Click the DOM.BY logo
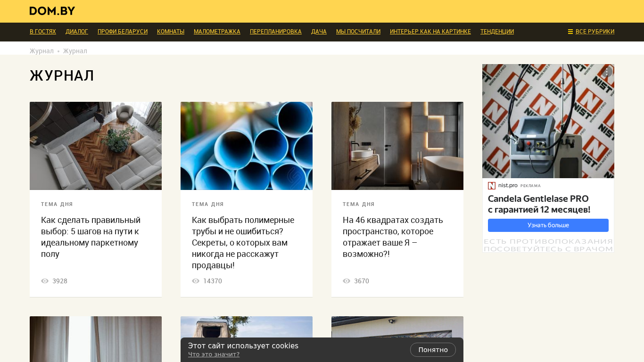 [x=52, y=11]
